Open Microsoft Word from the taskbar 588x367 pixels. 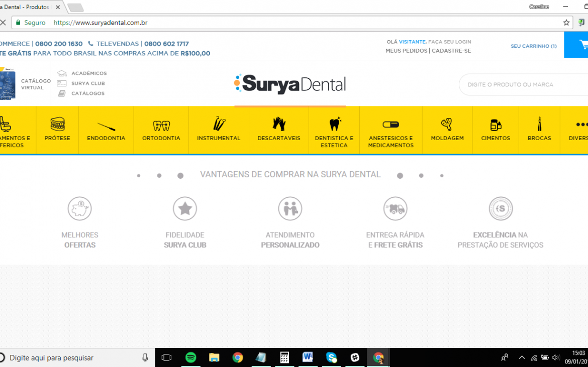(x=308, y=357)
